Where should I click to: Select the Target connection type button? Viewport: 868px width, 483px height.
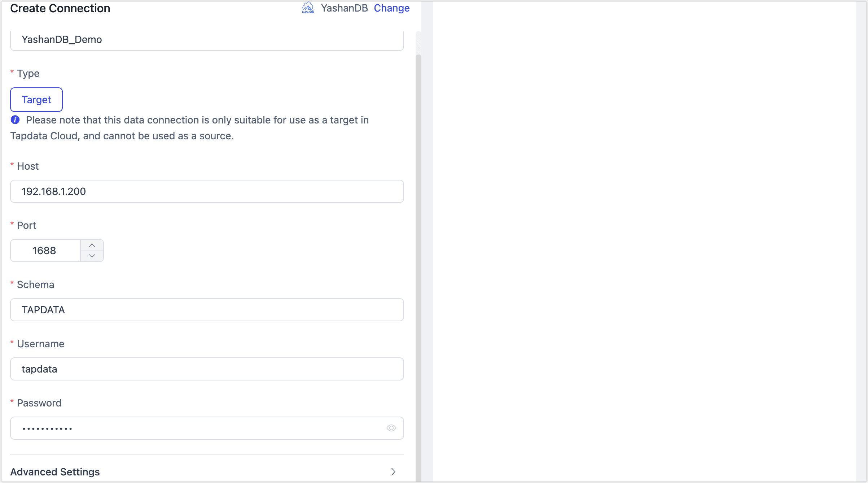pos(36,100)
